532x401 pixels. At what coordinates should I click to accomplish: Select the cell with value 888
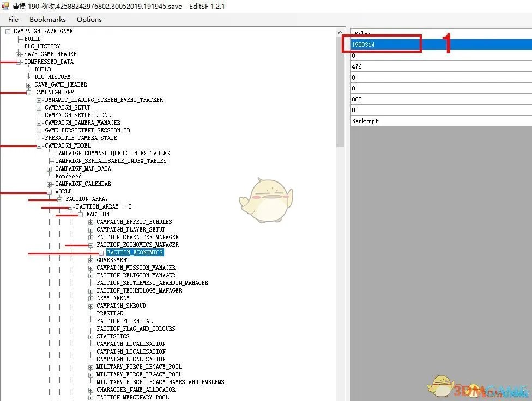tap(382, 99)
